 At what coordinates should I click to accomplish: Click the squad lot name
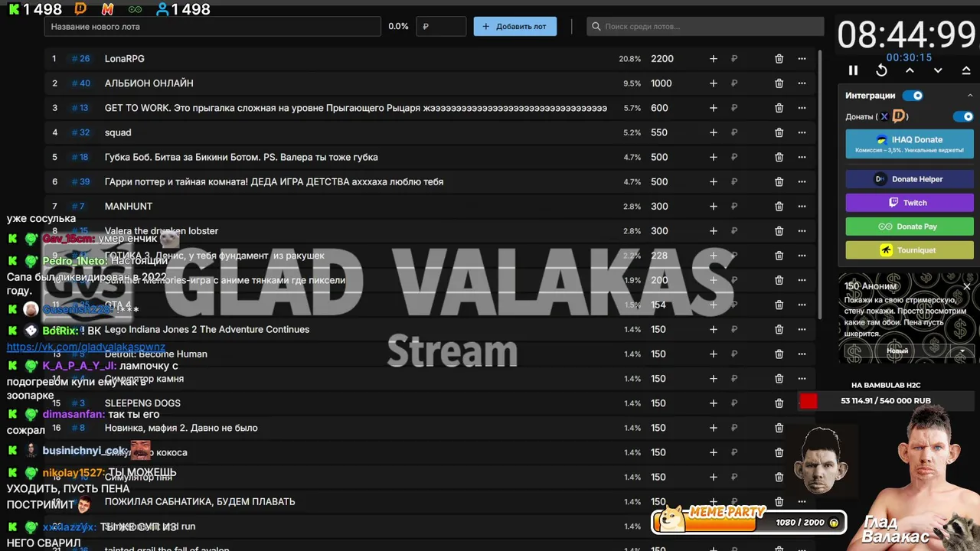coord(118,132)
